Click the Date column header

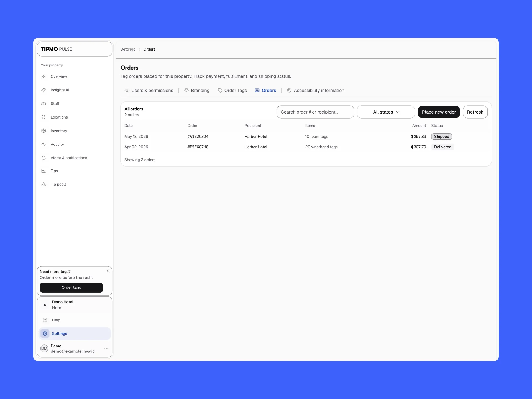(x=129, y=126)
